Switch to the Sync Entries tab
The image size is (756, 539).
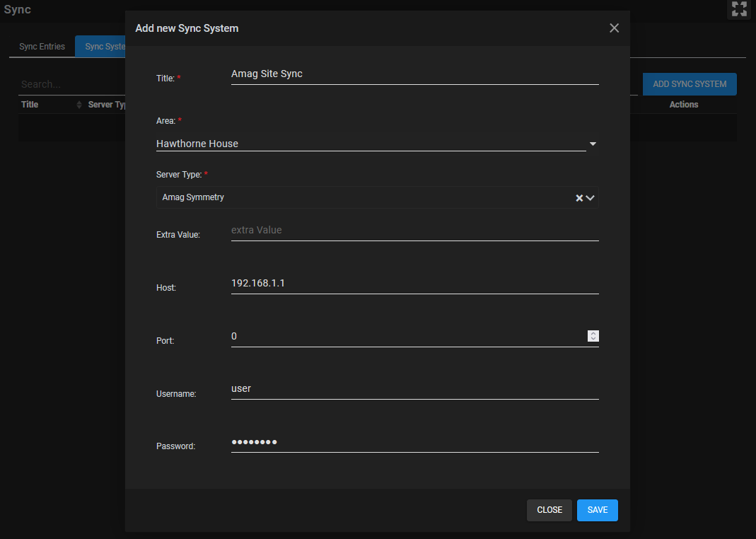pos(42,47)
